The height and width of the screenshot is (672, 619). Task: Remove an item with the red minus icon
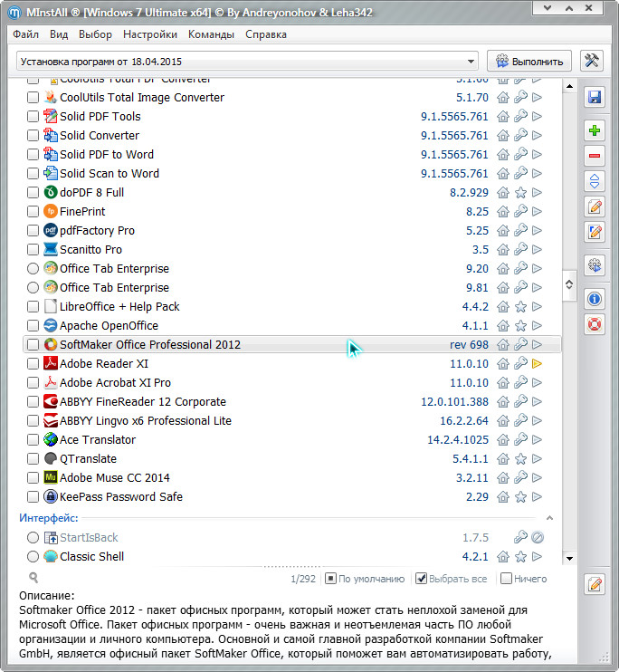[x=595, y=156]
